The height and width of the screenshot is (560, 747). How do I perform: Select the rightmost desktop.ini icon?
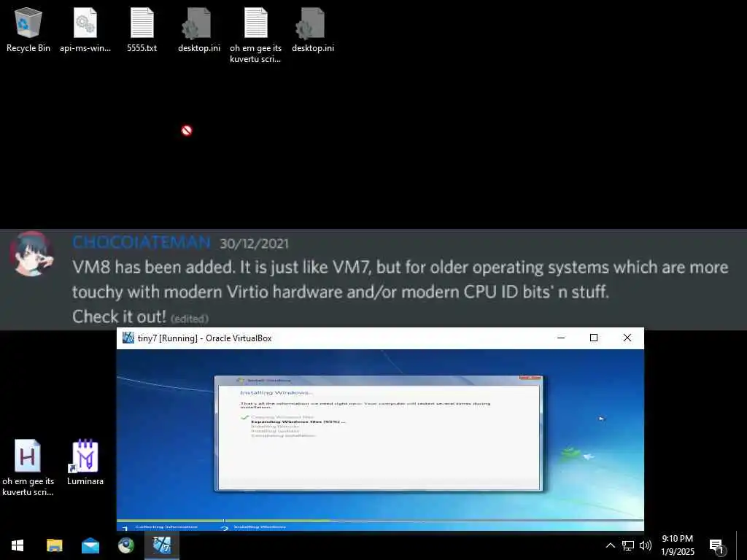coord(313,29)
